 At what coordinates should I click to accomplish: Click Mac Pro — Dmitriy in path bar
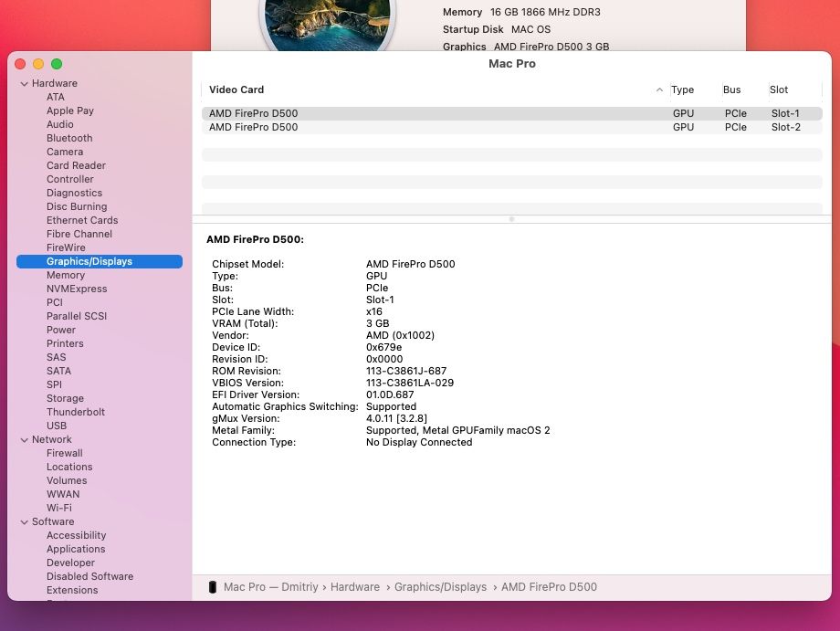point(271,587)
